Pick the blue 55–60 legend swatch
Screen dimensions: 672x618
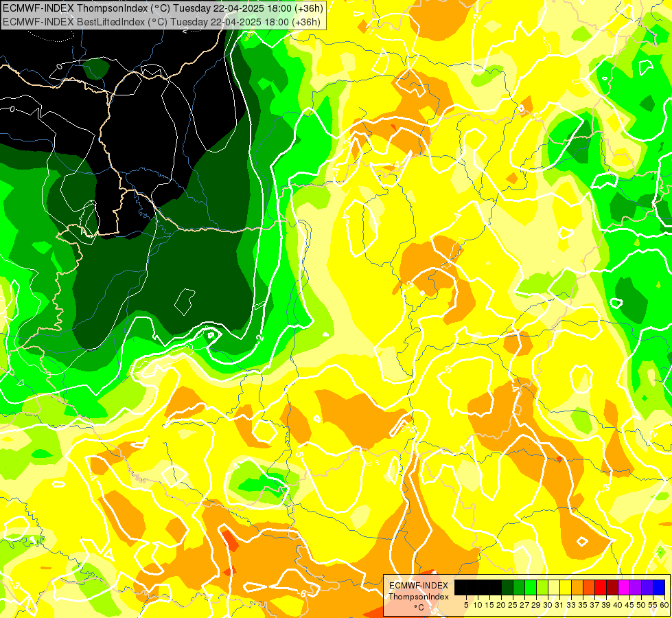click(x=659, y=588)
